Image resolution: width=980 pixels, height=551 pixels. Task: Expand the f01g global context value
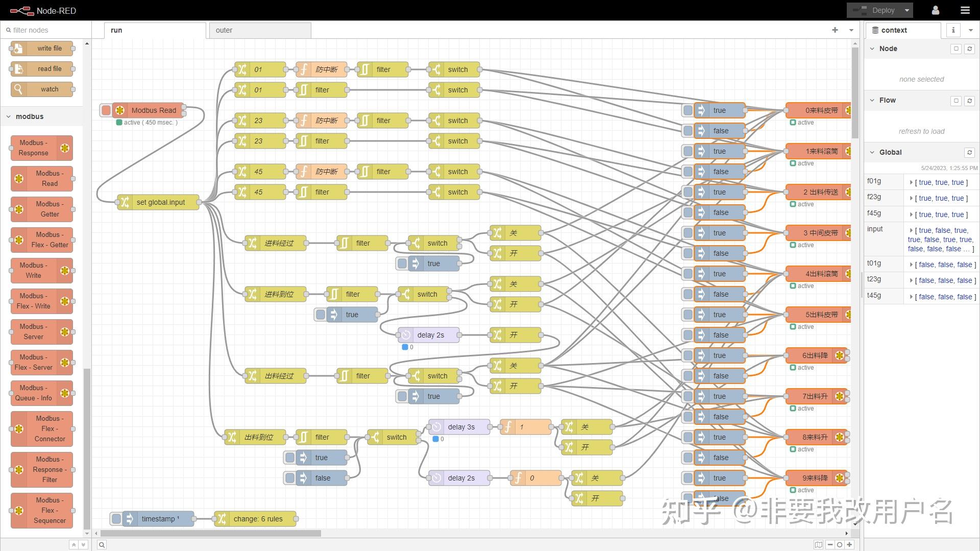(x=913, y=182)
